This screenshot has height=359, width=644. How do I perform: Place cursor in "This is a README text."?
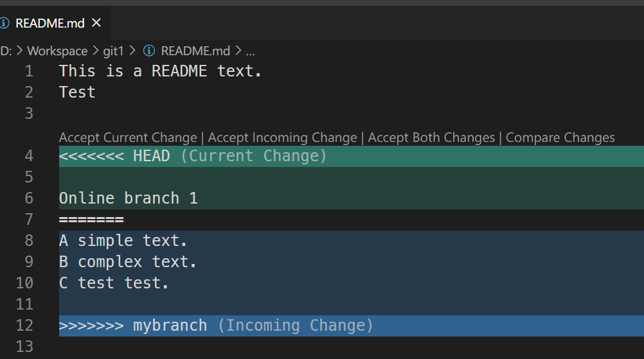point(160,71)
